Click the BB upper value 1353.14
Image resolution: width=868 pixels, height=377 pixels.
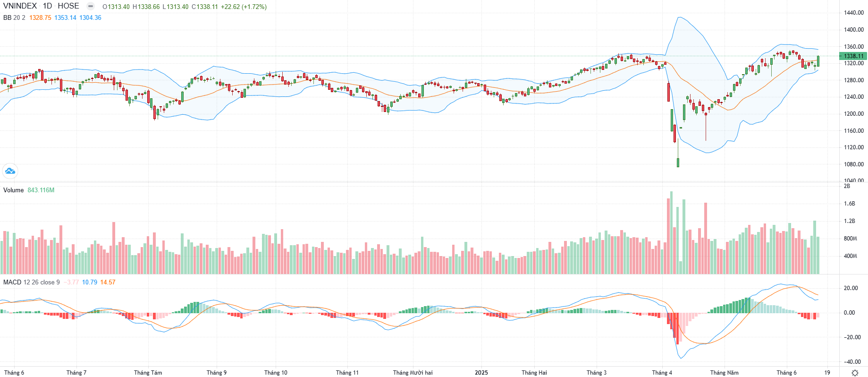(65, 17)
